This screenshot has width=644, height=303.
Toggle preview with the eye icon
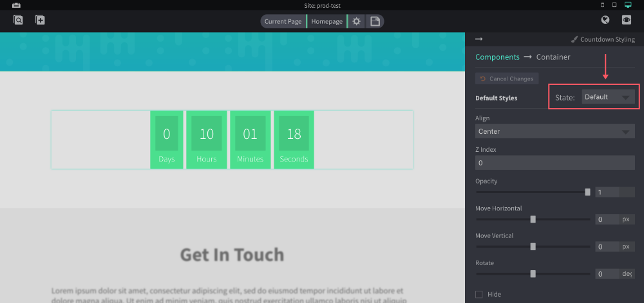coord(627,20)
